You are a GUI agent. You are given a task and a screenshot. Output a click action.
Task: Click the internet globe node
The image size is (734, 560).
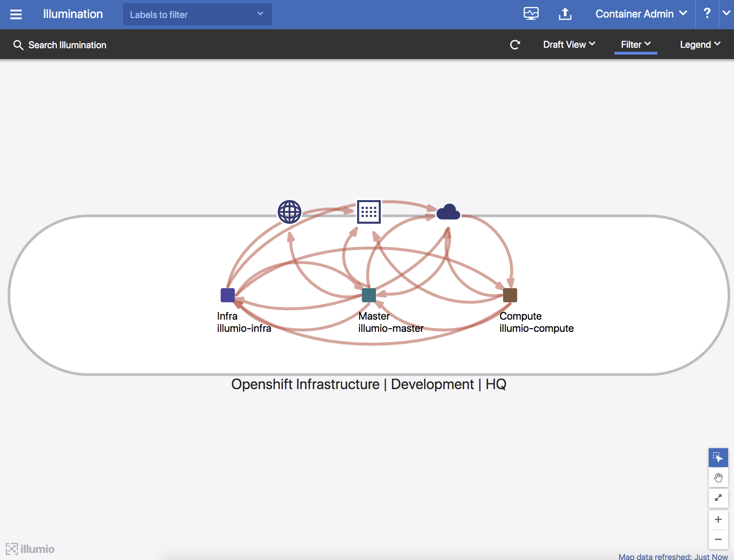point(289,212)
